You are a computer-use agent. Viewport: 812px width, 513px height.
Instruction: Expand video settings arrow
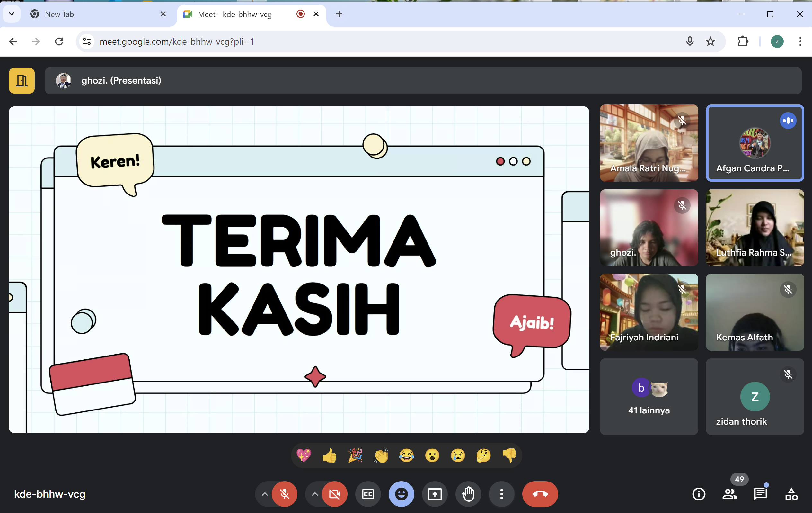(314, 494)
